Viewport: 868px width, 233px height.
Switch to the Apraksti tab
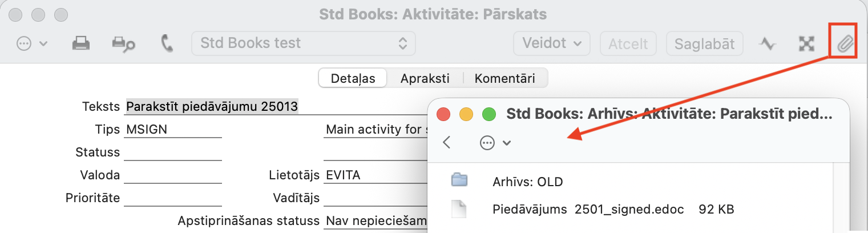tap(425, 78)
